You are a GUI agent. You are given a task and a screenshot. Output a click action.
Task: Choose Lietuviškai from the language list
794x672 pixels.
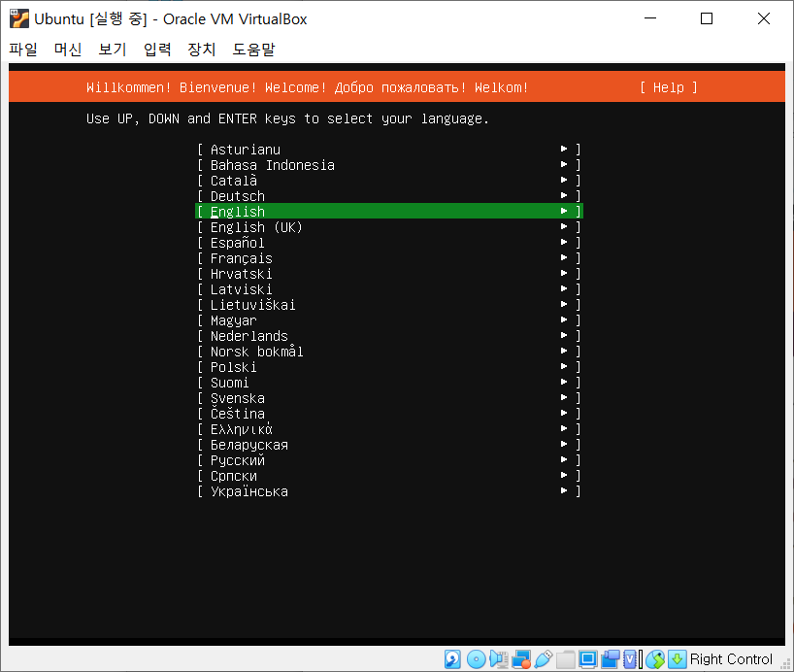tap(389, 305)
